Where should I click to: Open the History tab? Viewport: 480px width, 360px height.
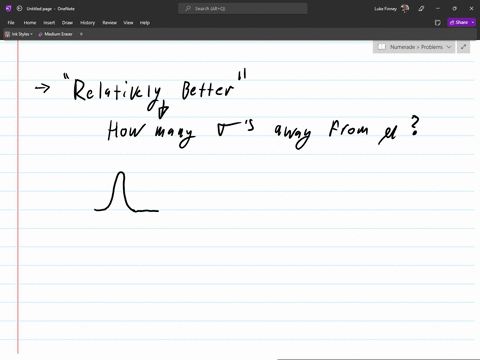[87, 23]
